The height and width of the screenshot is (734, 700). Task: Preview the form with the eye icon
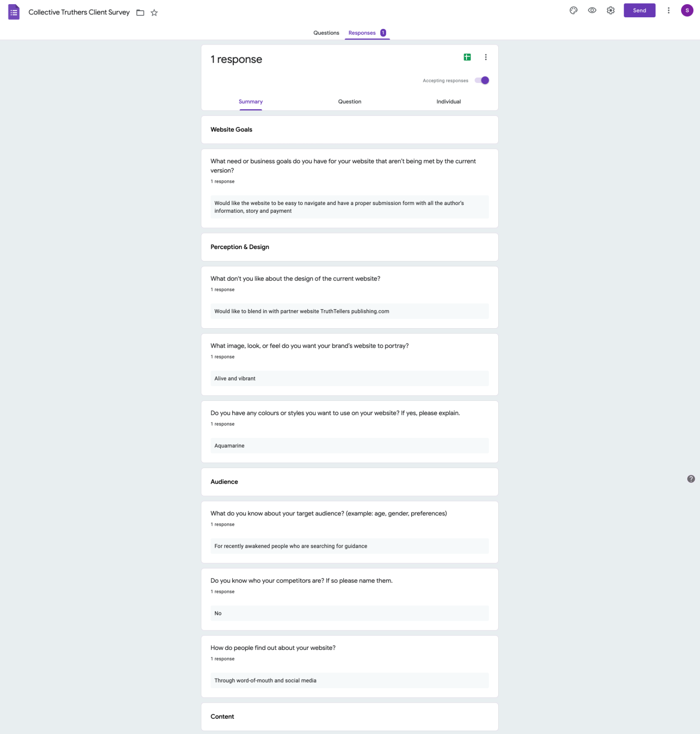pyautogui.click(x=592, y=11)
